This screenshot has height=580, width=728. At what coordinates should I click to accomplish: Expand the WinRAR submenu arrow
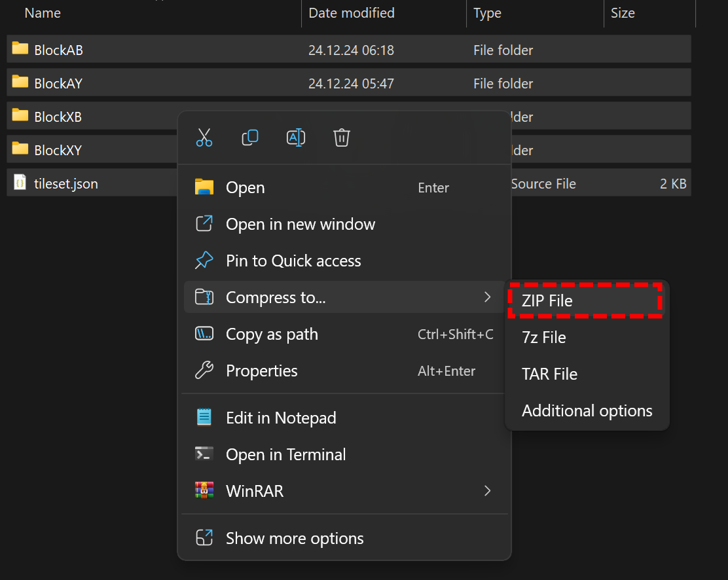pos(488,491)
